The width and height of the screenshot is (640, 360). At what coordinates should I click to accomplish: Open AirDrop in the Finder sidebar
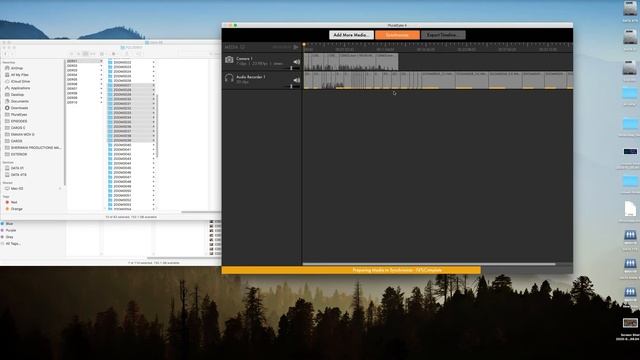[x=16, y=68]
